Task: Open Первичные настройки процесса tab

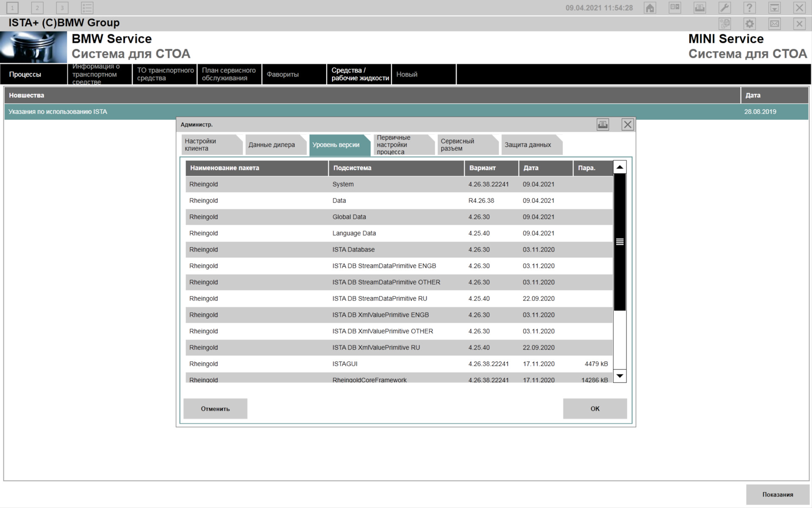Action: click(404, 145)
